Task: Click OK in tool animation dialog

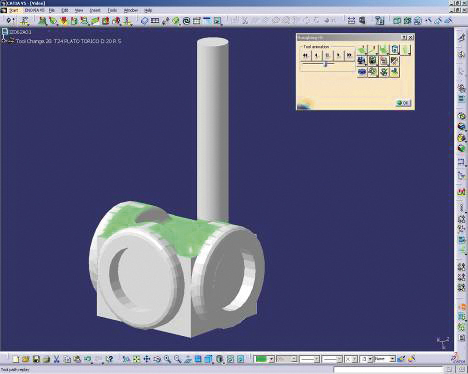Action: pyautogui.click(x=403, y=103)
